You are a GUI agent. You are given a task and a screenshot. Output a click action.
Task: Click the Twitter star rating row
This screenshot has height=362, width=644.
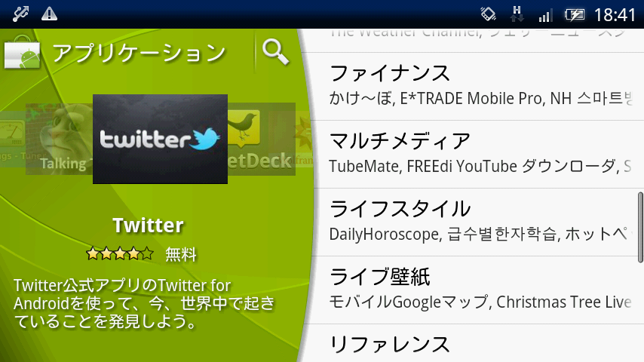coord(119,253)
